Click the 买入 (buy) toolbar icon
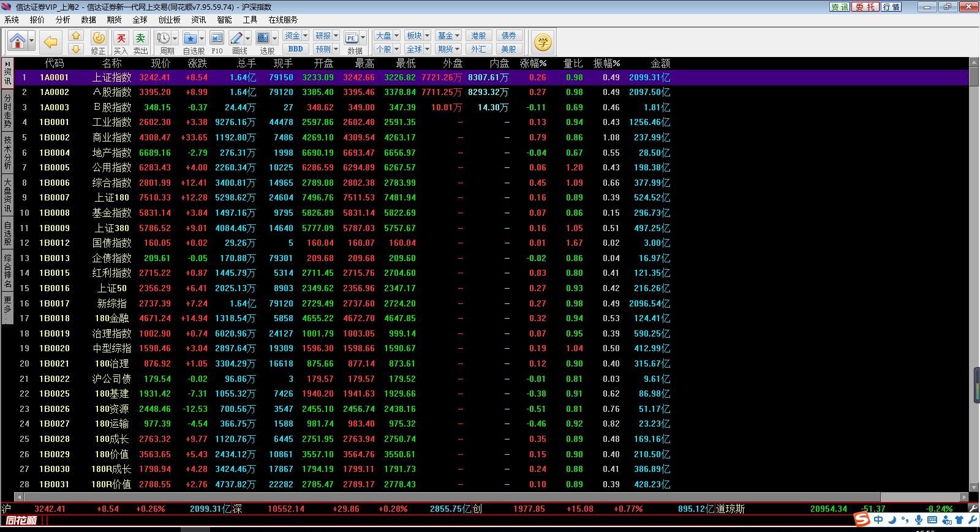The height and width of the screenshot is (532, 980). pyautogui.click(x=121, y=39)
